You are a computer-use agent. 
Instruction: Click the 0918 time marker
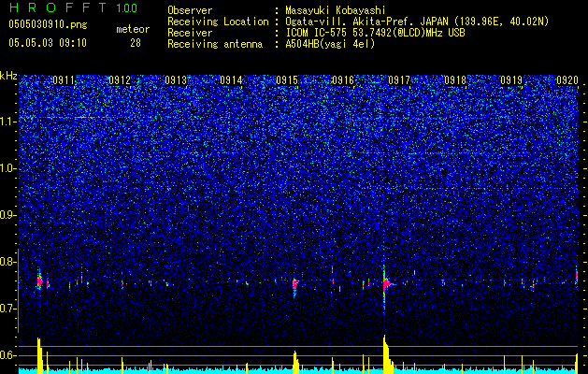tap(455, 80)
